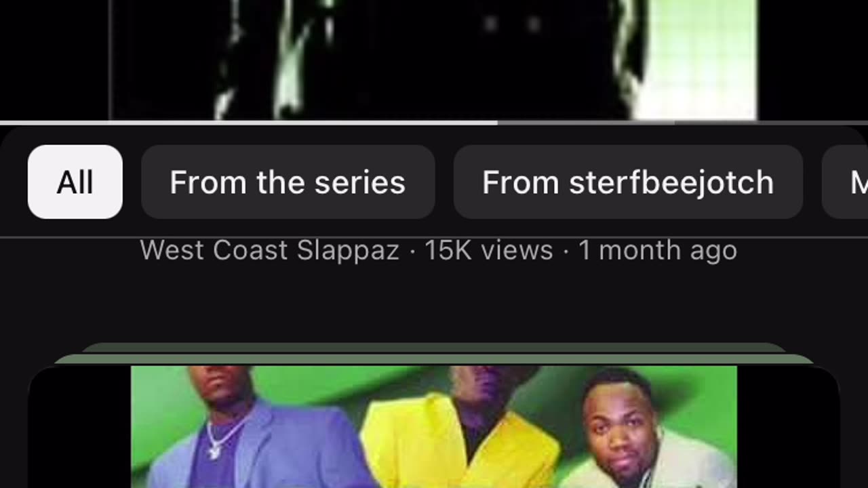Open the thumbnail showing three men in suits
Viewport: 868px width, 488px height.
434,427
